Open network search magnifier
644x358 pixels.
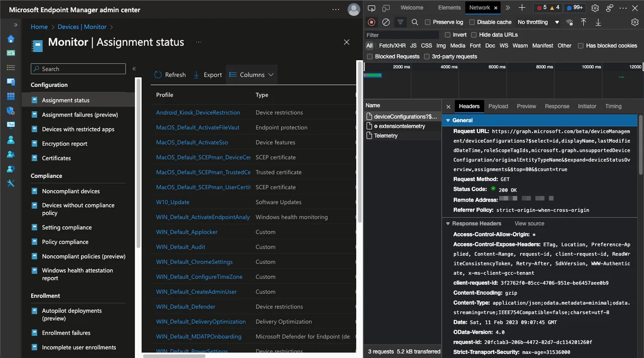point(415,22)
